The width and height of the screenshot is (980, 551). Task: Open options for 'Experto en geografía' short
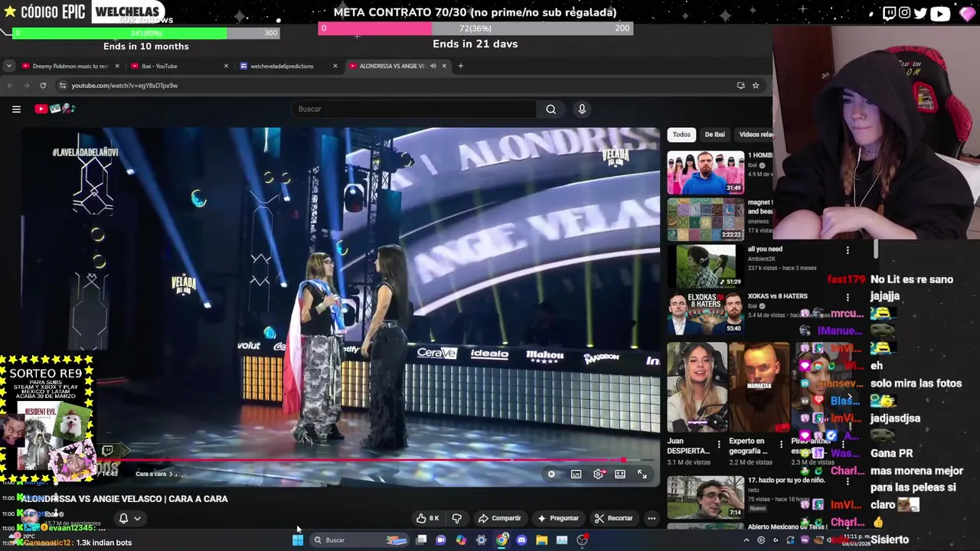click(781, 444)
